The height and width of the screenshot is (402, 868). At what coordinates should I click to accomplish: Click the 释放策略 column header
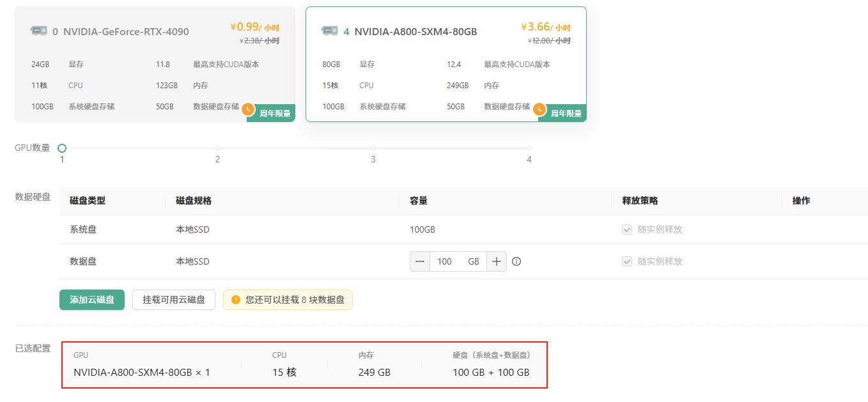click(x=640, y=201)
